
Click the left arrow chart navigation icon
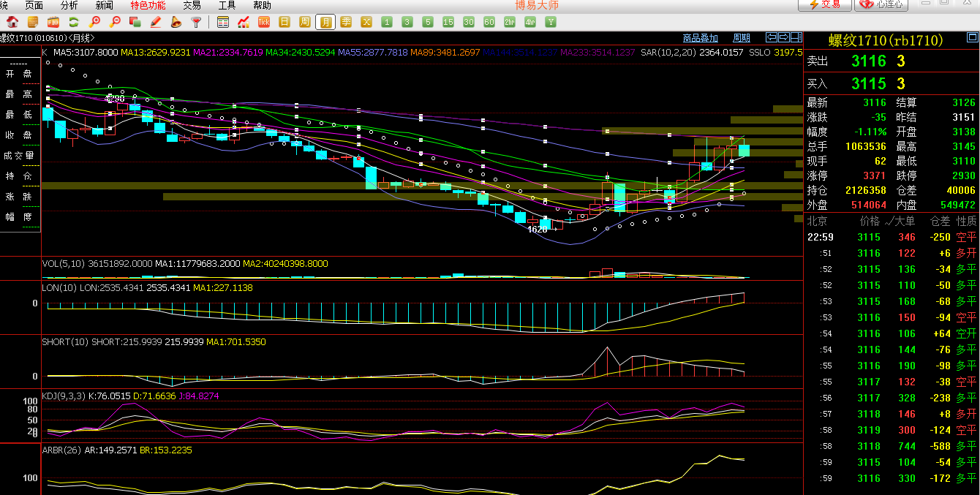coord(772,37)
